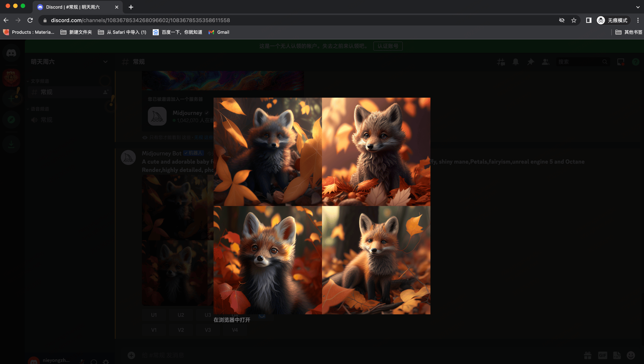644x364 pixels.
Task: Open the Gmail bookmark
Action: coord(219,32)
